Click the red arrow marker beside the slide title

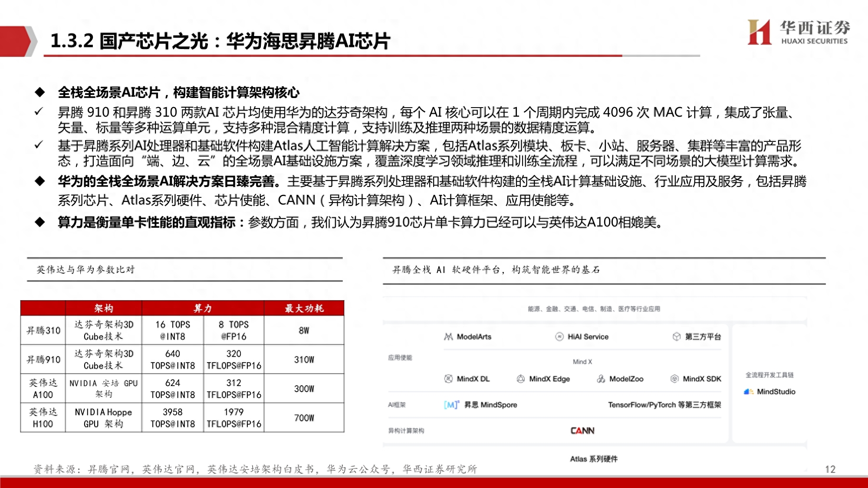(18, 41)
